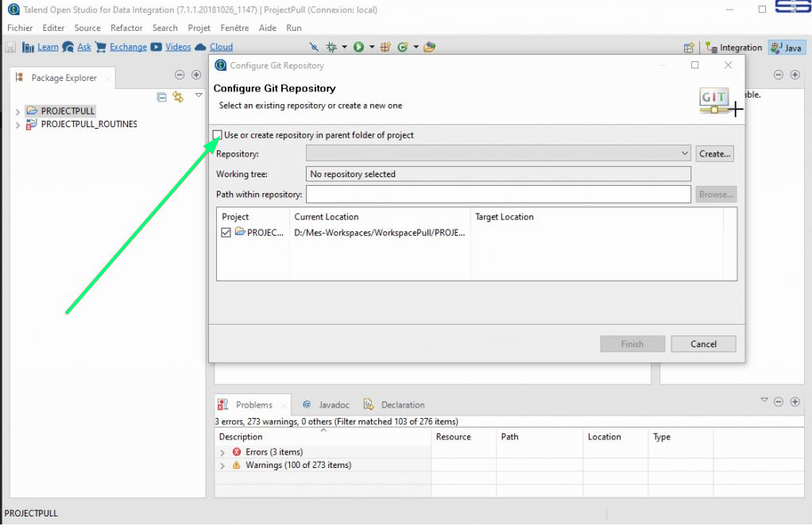Expand Errors (3 items) group
This screenshot has width=812, height=526.
click(x=222, y=452)
